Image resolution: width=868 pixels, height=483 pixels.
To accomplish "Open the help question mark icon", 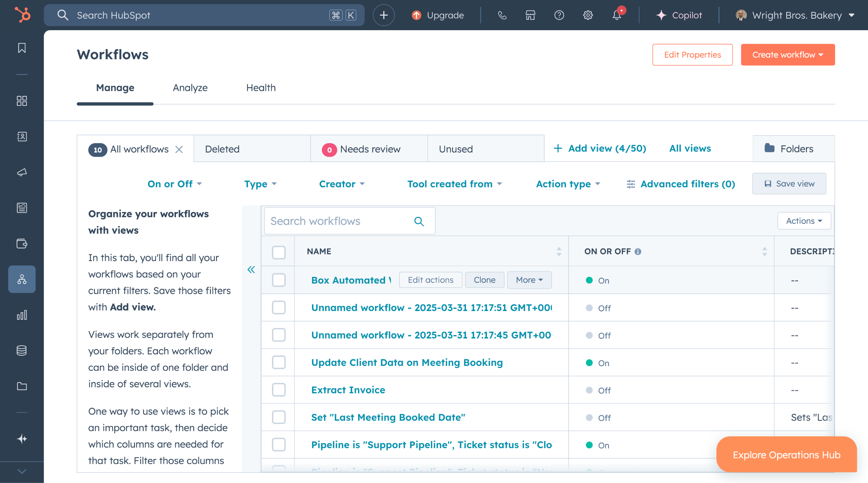I will (x=559, y=15).
